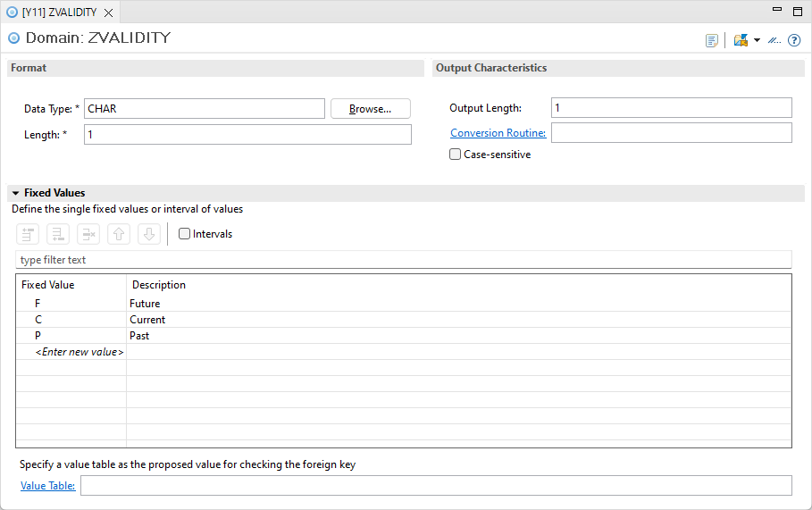
Task: Click the slashes with dots header icon
Action: 774,40
